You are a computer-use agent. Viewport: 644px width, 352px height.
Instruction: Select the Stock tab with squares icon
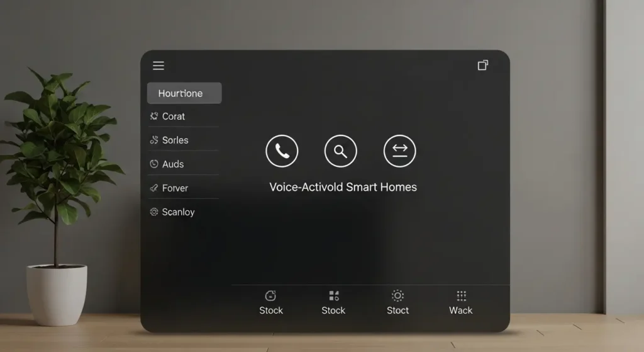333,302
